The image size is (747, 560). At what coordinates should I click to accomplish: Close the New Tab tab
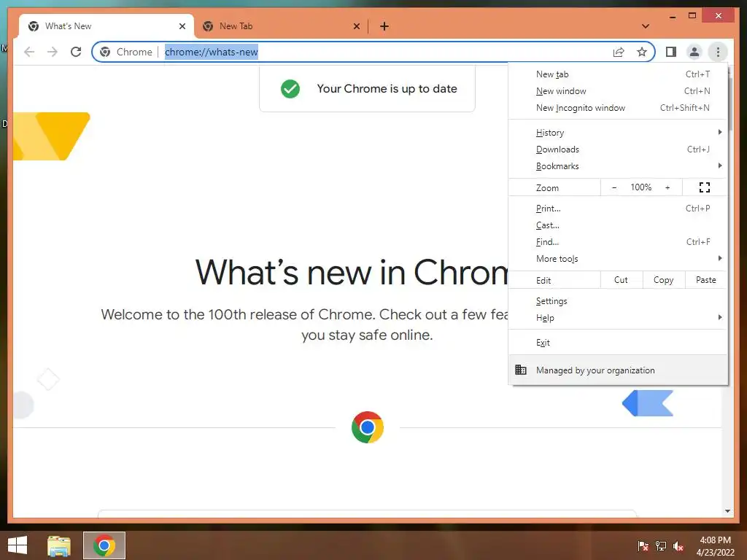(x=356, y=26)
